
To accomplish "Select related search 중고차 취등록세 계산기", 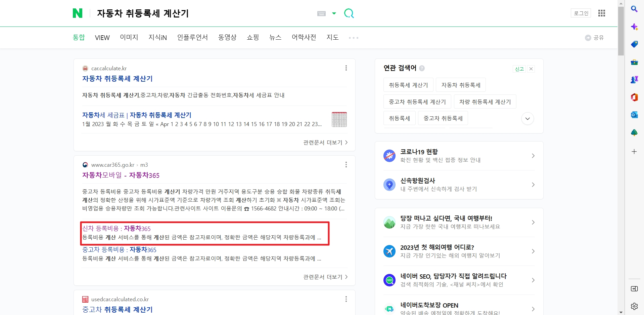I will point(417,102).
